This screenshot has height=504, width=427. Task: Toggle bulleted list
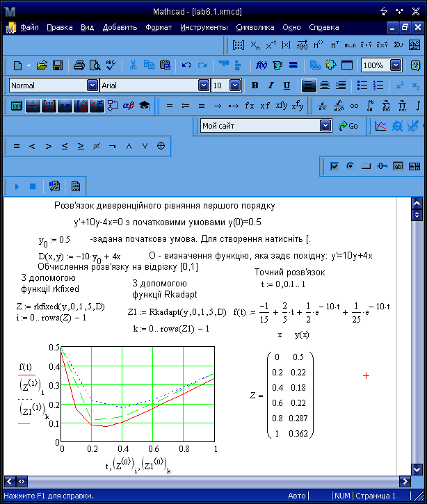pyautogui.click(x=362, y=86)
